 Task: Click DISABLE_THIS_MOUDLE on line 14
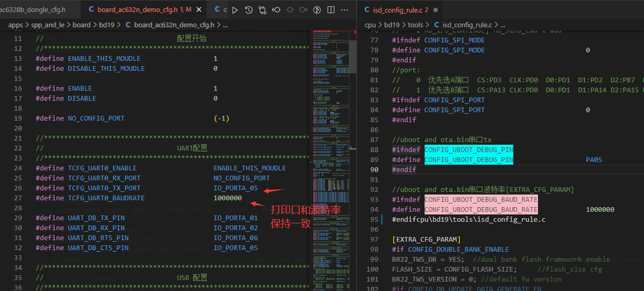106,68
